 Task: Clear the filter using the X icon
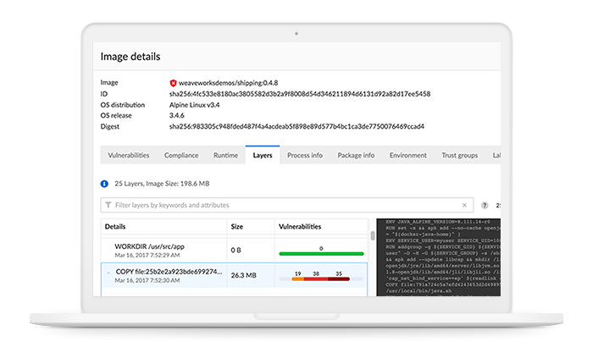coord(463,205)
